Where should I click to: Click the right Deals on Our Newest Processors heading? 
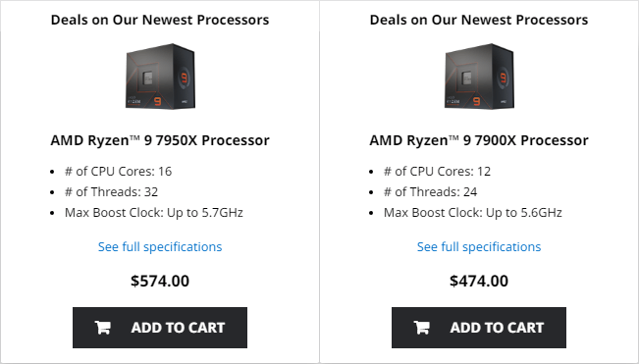479,20
